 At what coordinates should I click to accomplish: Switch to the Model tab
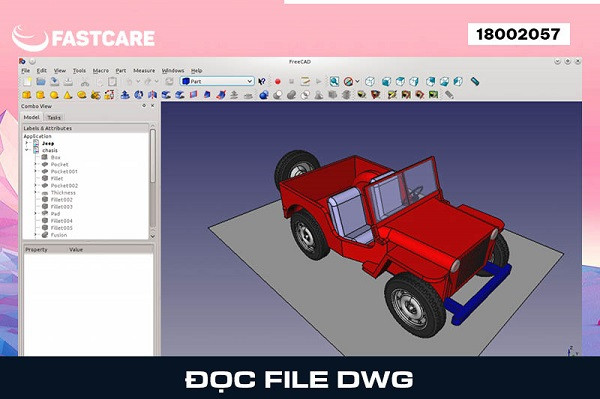tap(31, 117)
